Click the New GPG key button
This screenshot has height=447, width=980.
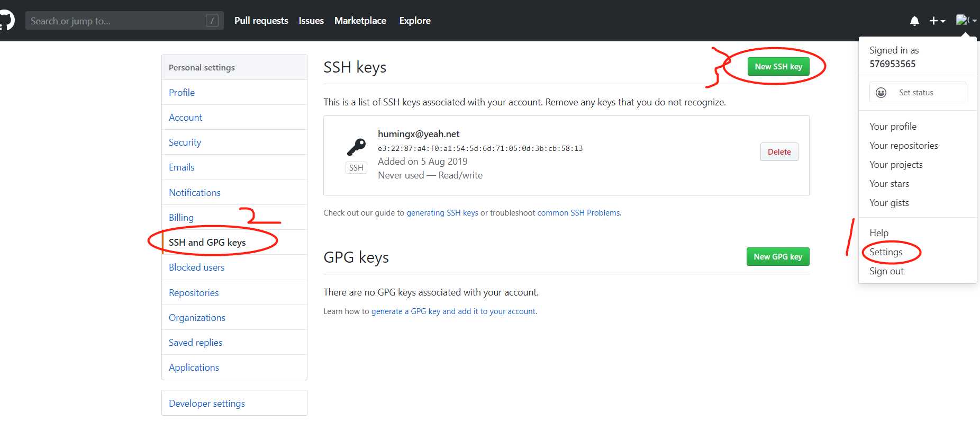pos(778,257)
